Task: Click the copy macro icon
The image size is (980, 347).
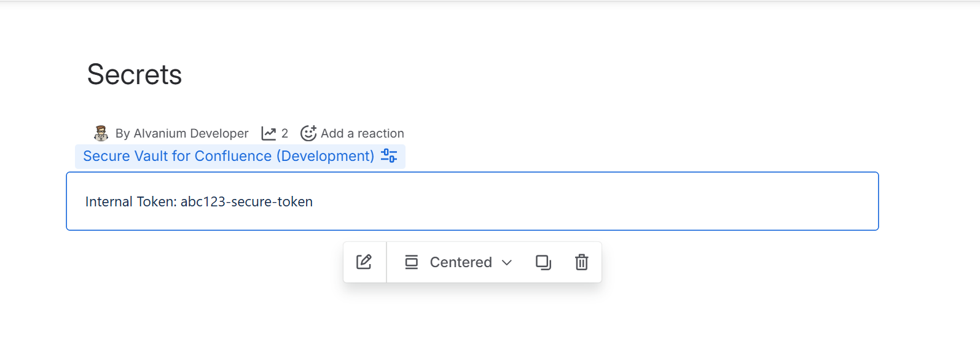Action: 543,262
